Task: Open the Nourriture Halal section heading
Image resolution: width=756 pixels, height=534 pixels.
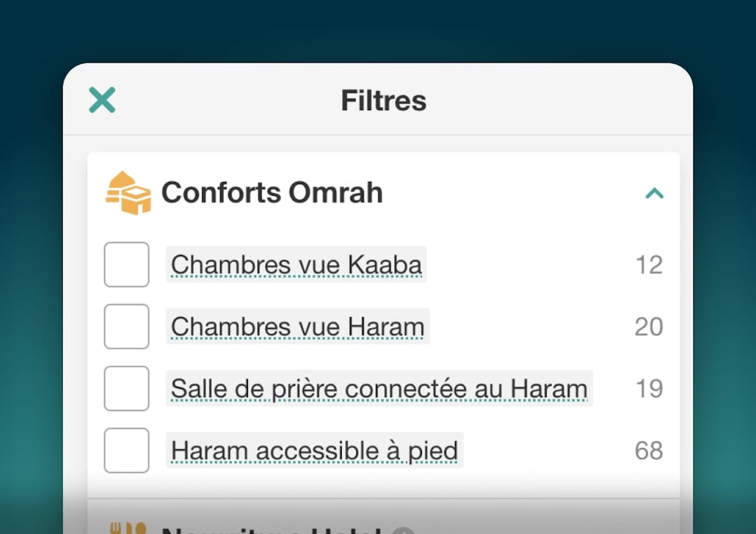Action: coord(272,530)
